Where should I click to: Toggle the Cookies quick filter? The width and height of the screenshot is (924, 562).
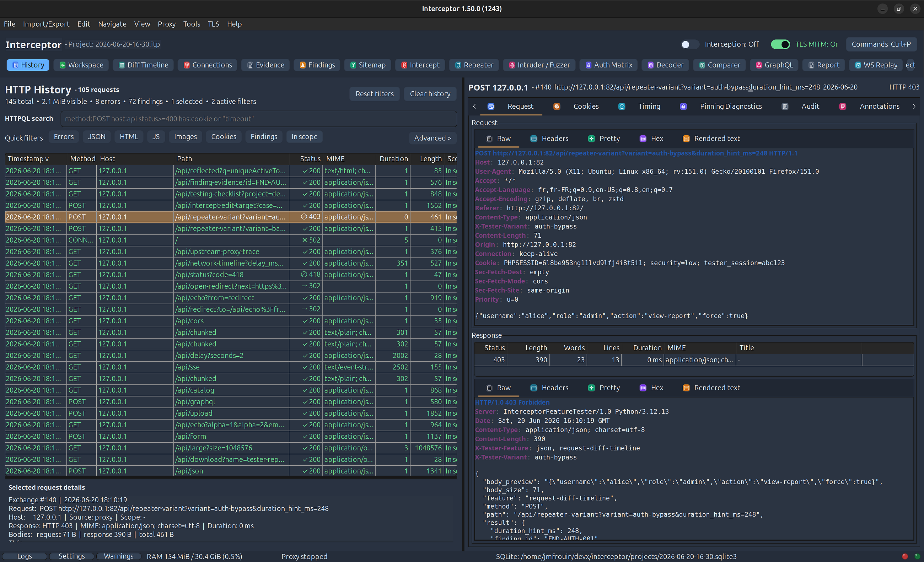[x=224, y=137]
